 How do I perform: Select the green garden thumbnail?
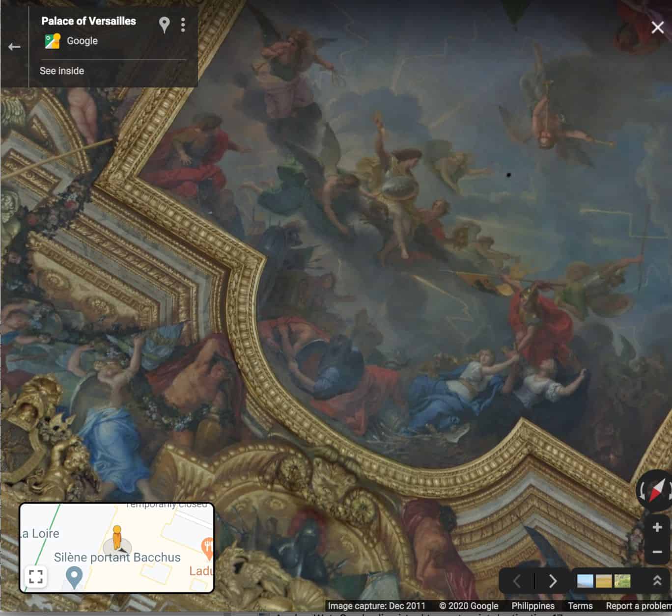point(622,581)
